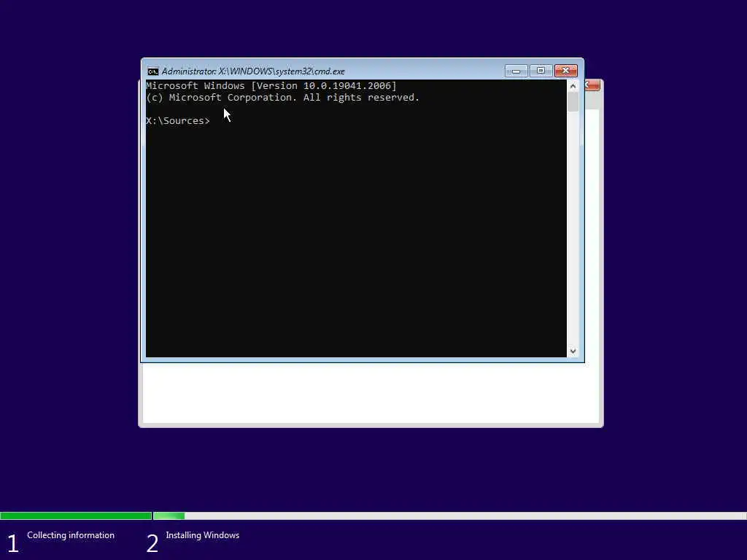Close the Administrator cmd.exe window
The height and width of the screenshot is (560, 747).
(565, 71)
